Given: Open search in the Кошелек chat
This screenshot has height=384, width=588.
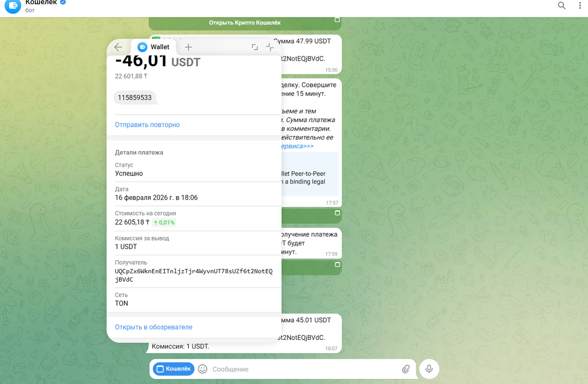Looking at the screenshot, I should pos(561,6).
